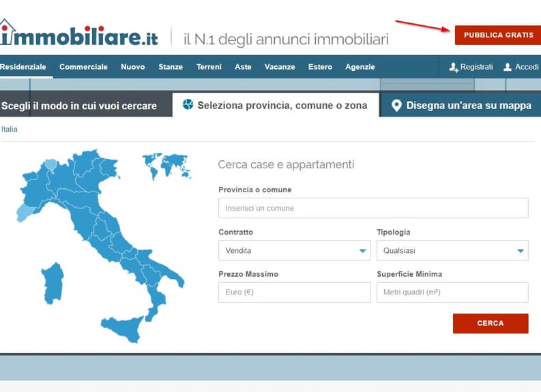Screen dimensions: 541x392
Task: Open the Vacanze menu item
Action: [280, 67]
